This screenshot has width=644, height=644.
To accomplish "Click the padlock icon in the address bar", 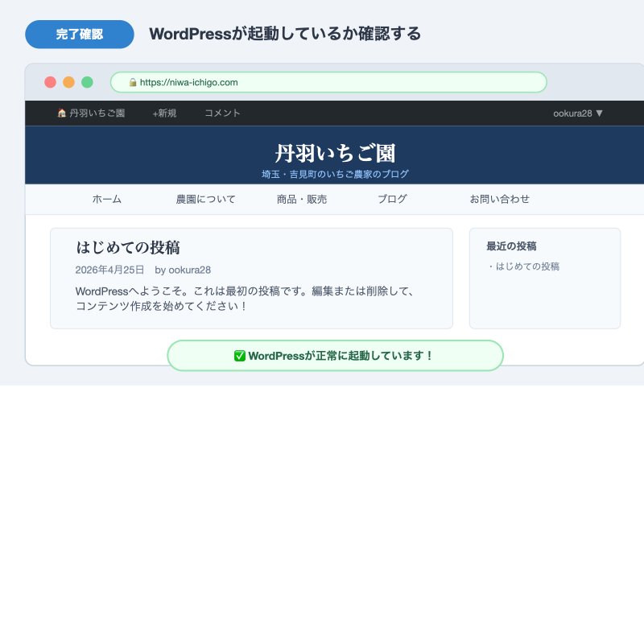I will coord(131,82).
